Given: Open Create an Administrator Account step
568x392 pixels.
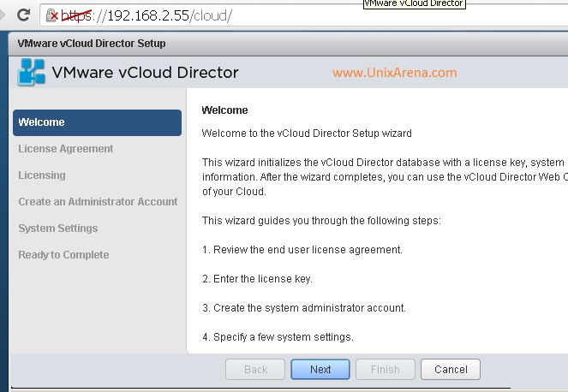Looking at the screenshot, I should tap(98, 202).
